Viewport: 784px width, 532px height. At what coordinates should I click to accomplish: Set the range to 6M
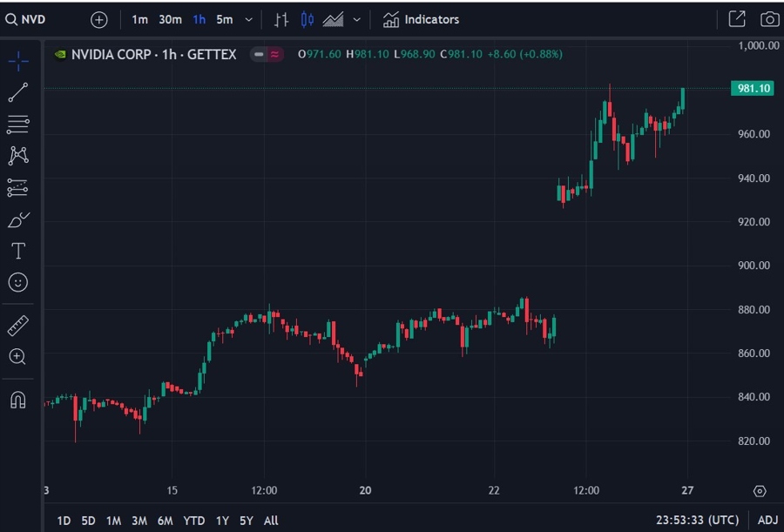click(165, 521)
